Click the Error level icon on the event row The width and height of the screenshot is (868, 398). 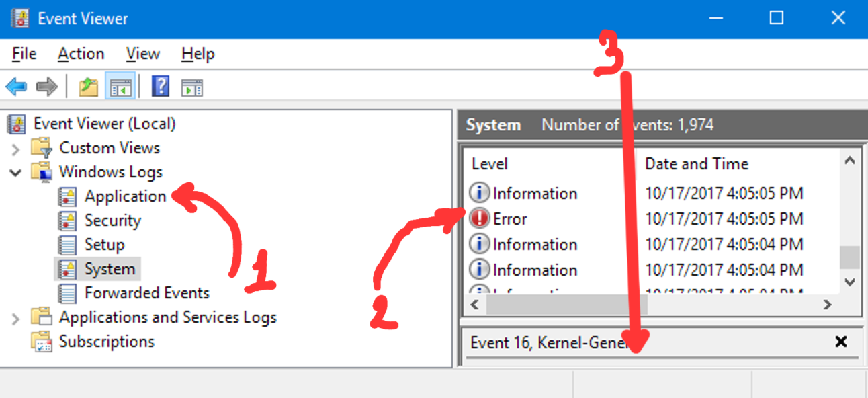click(x=479, y=218)
